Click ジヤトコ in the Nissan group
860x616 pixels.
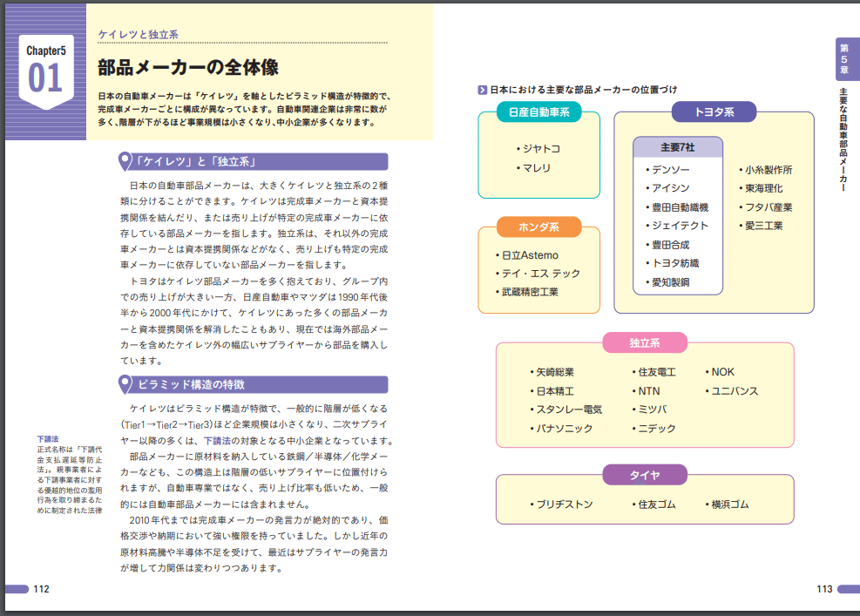pyautogui.click(x=541, y=149)
